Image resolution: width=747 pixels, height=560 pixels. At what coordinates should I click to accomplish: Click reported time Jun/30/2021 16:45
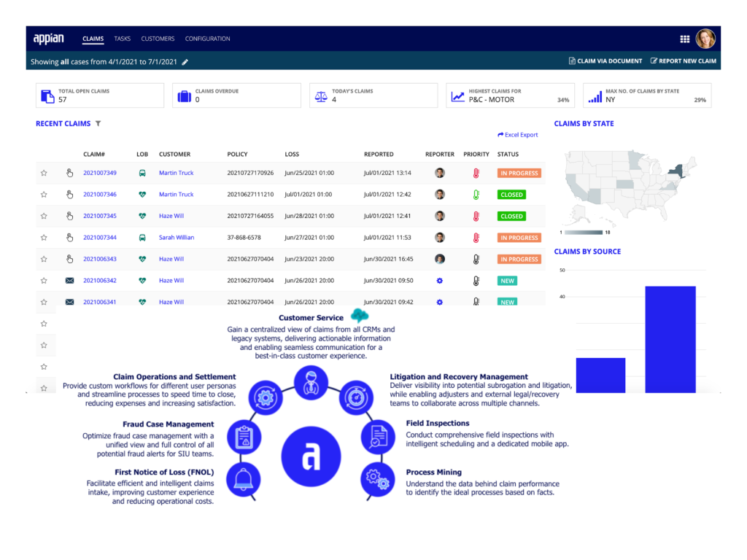point(388,259)
